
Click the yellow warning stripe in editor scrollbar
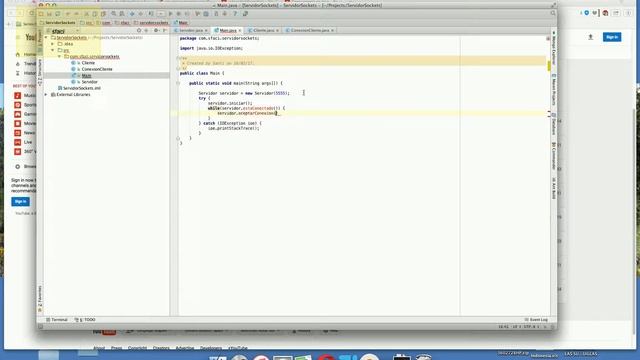click(x=549, y=65)
